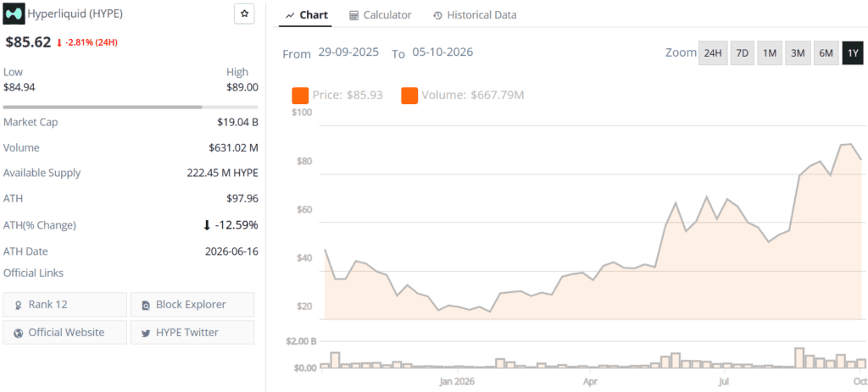
Task: Set zoom range to 3M
Action: [x=797, y=53]
